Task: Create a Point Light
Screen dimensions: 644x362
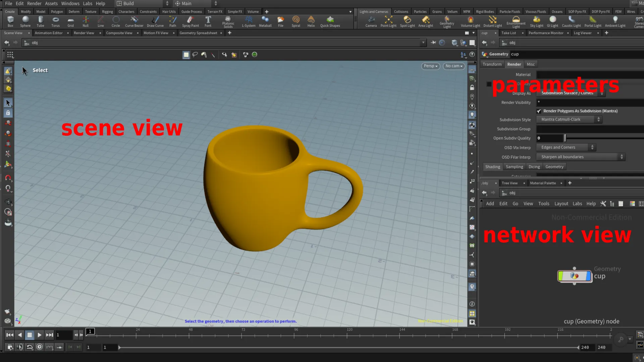Action: pyautogui.click(x=388, y=21)
